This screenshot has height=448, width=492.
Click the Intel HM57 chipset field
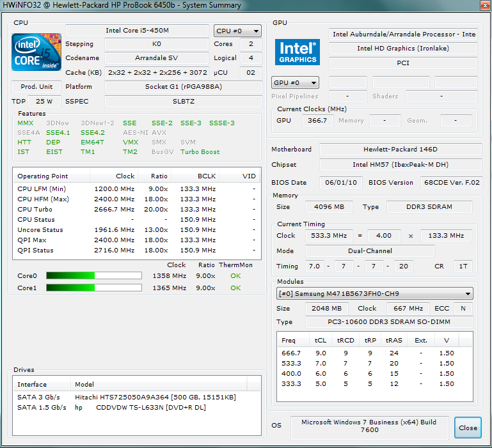[401, 165]
